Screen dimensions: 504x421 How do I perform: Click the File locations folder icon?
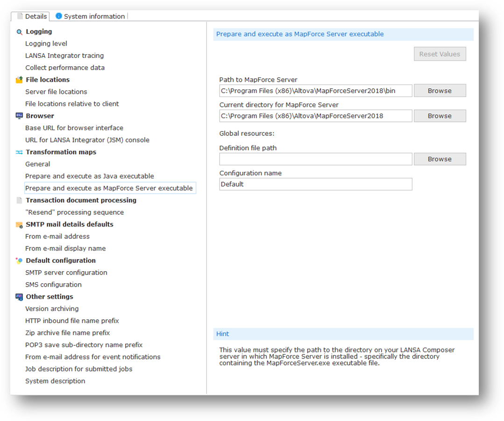19,80
